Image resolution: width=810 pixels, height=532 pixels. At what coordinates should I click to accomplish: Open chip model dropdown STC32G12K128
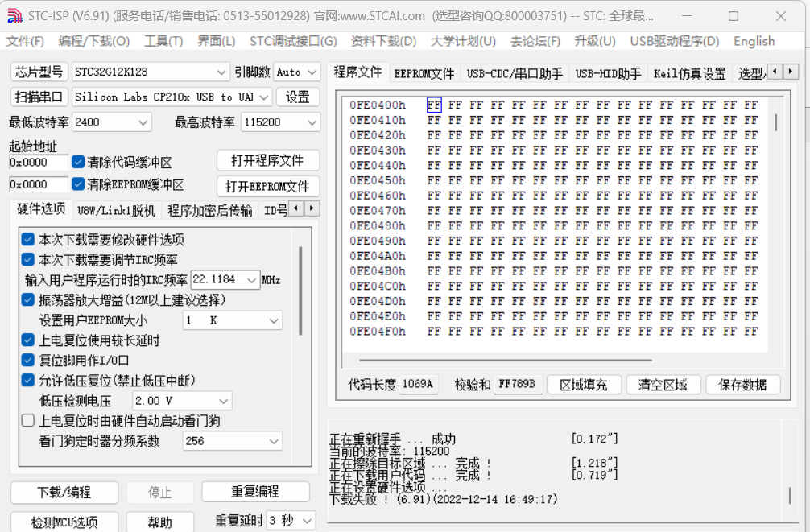[x=151, y=72]
